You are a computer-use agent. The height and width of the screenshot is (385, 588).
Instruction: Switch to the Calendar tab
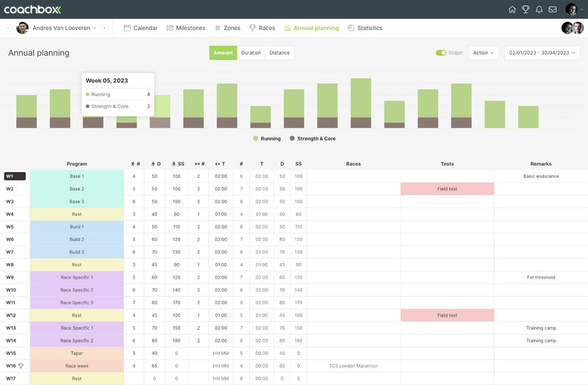(140, 28)
